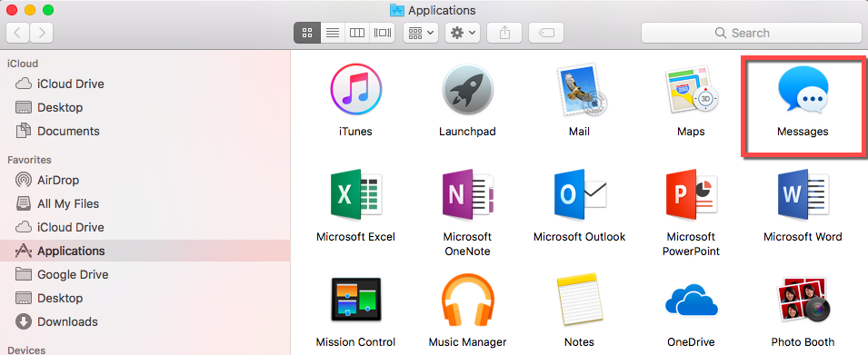868x355 pixels.
Task: Click the "Mission Control" label
Action: (x=356, y=341)
